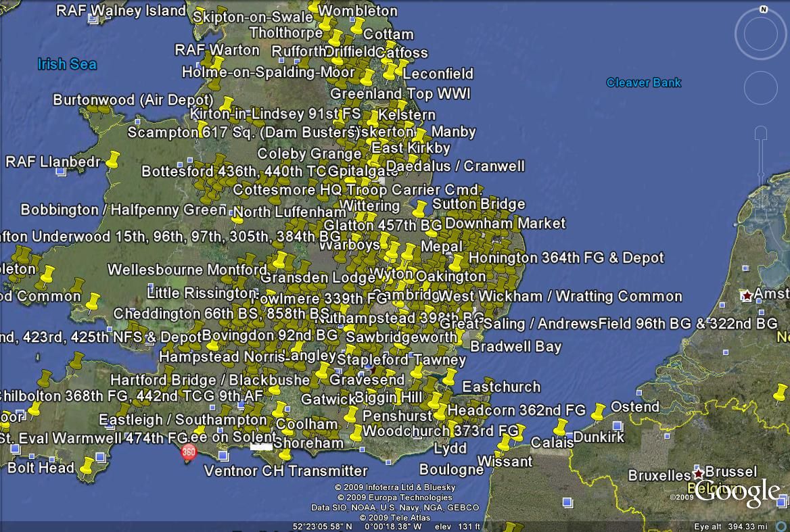
Task: Select the Eastchurch area pushpin left of label
Action: (x=448, y=377)
